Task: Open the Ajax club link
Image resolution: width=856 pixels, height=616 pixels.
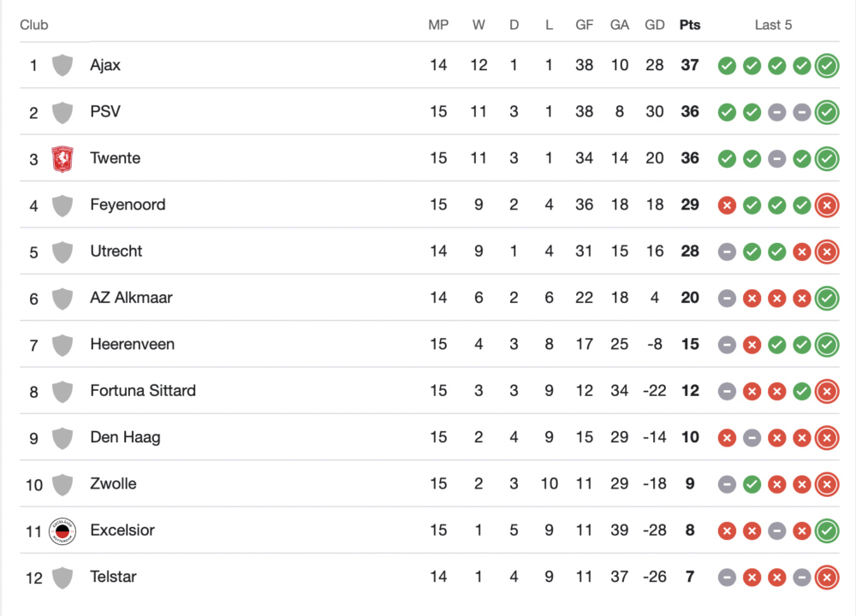Action: click(x=105, y=65)
